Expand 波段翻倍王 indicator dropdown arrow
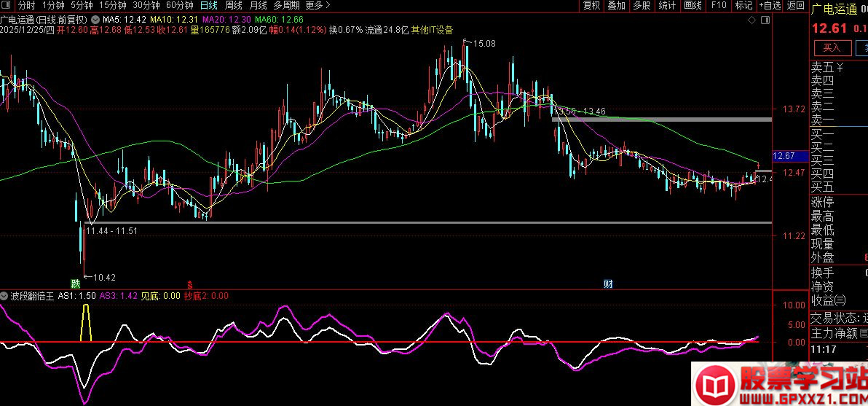 point(6,297)
